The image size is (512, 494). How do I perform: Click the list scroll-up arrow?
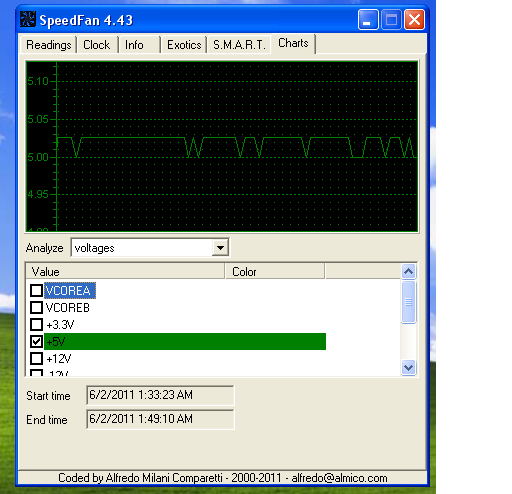409,272
